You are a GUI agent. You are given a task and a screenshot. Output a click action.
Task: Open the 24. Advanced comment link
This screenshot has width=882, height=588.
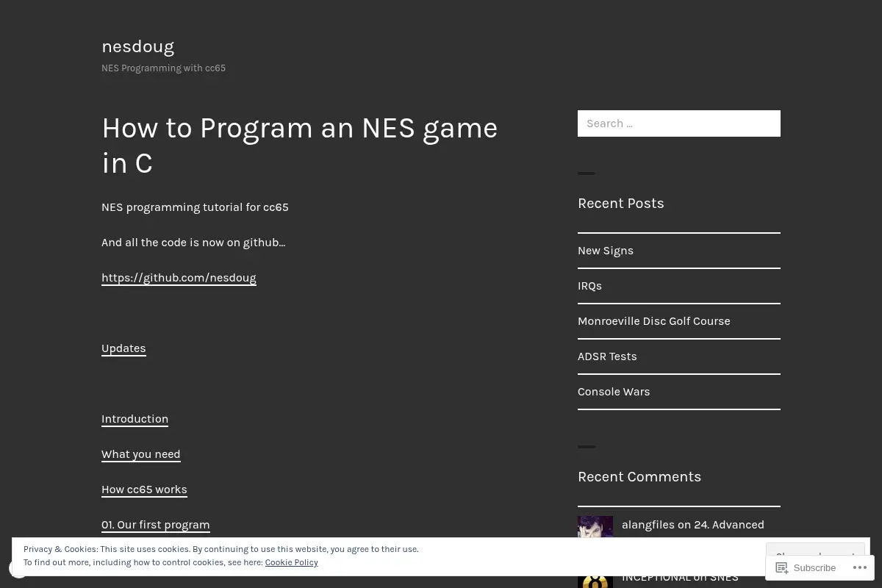coord(729,525)
